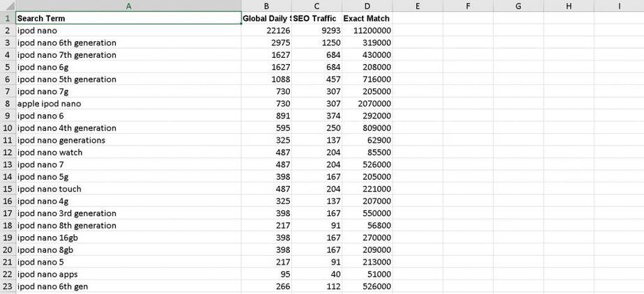The image size is (644, 294).
Task: Select row 8 header
Action: tap(8, 104)
